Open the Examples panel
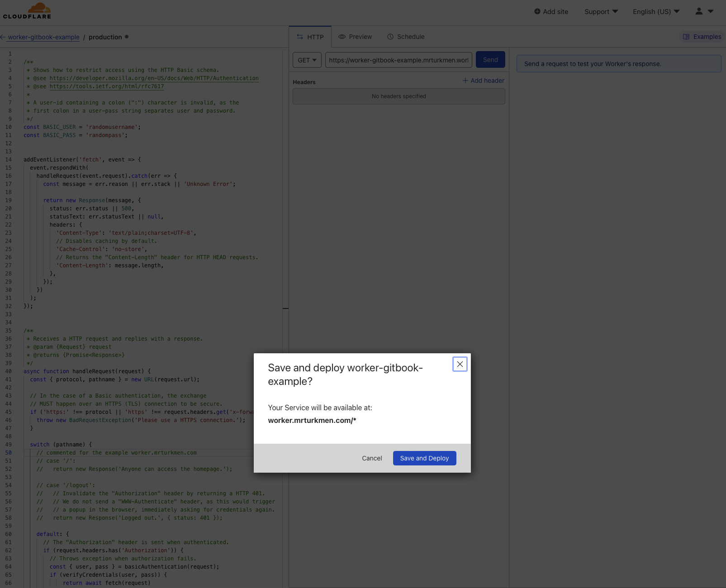The width and height of the screenshot is (726, 588). (x=702, y=37)
